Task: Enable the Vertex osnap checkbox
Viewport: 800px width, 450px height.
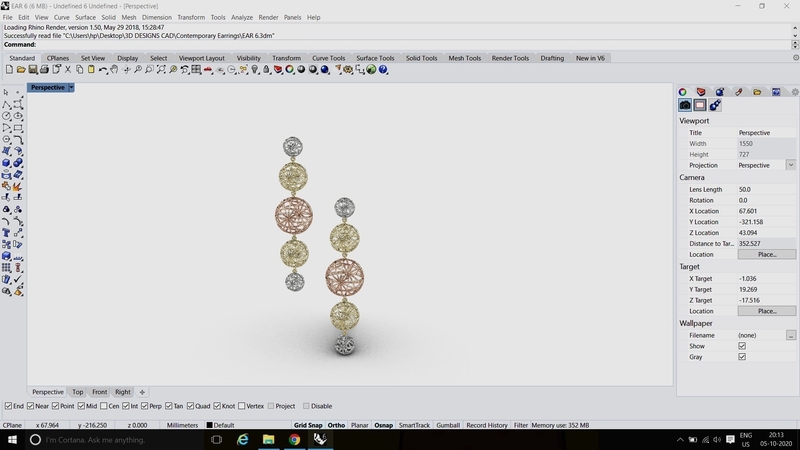Action: click(x=241, y=406)
